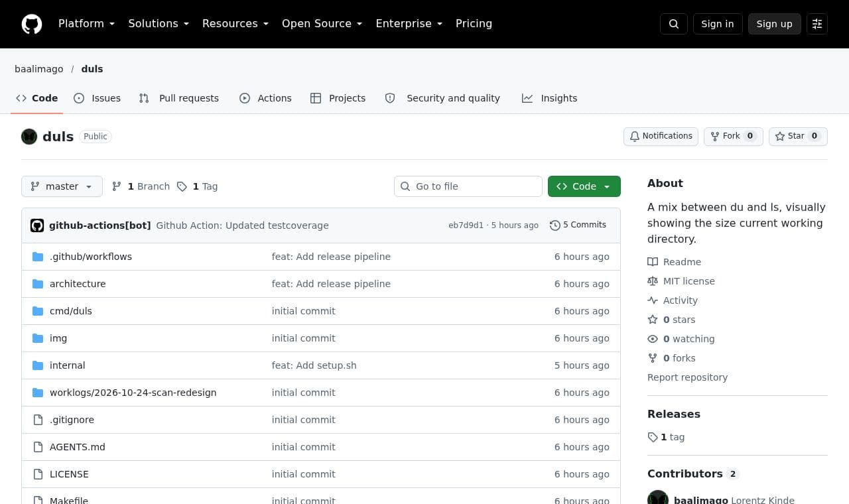849x504 pixels.
Task: Star the duls repository
Action: coord(798,136)
